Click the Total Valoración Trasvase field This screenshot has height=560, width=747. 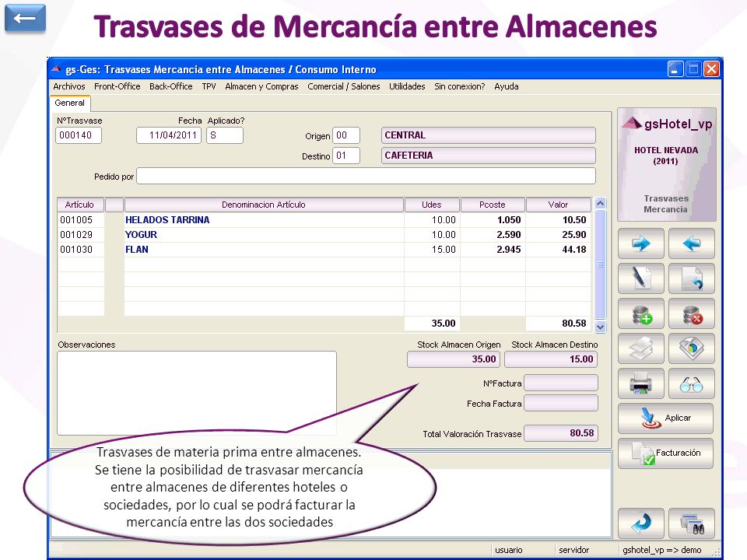(x=561, y=433)
